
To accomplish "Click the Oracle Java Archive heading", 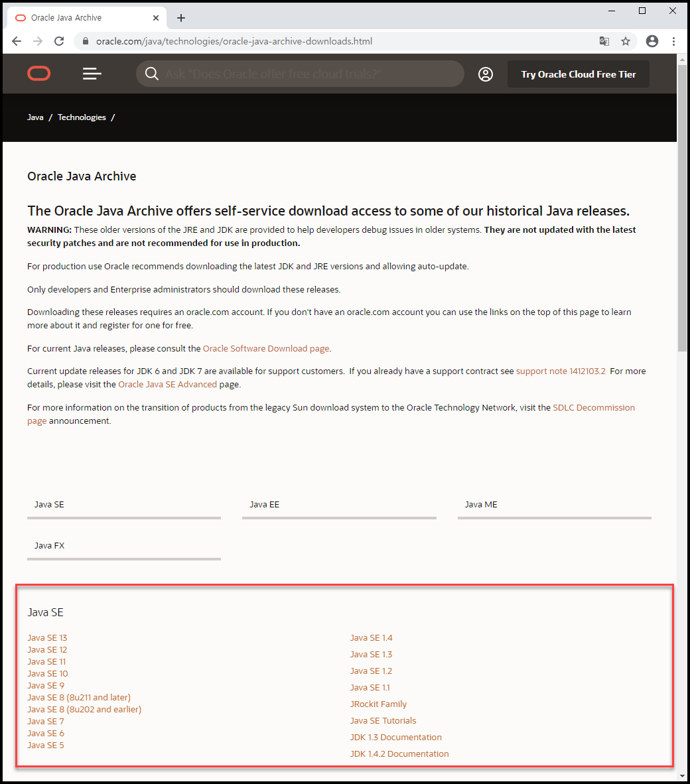I will [82, 176].
